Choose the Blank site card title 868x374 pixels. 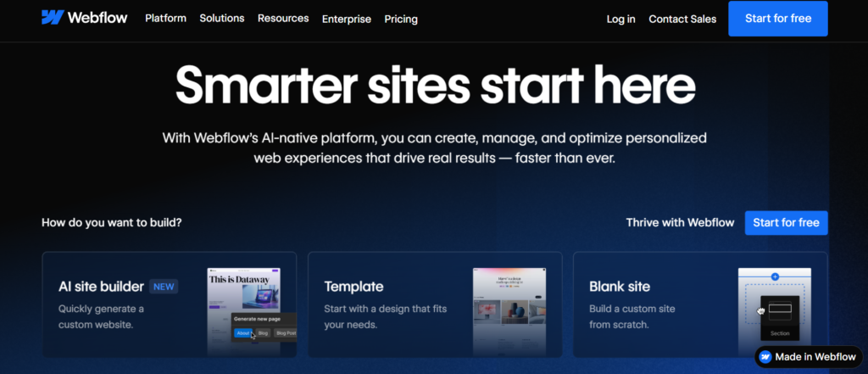620,287
